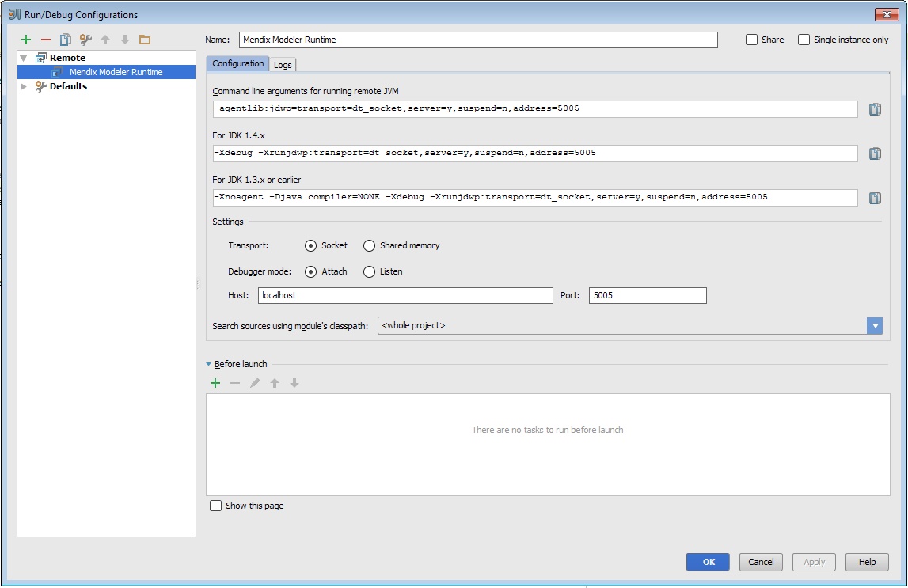Click the Host field containing localhost

point(405,296)
